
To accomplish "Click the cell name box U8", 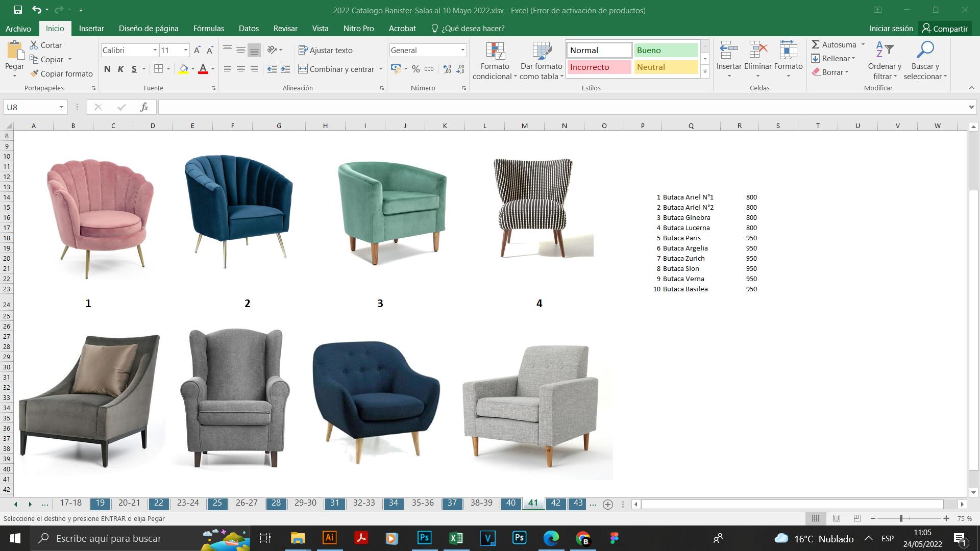I will (x=30, y=107).
